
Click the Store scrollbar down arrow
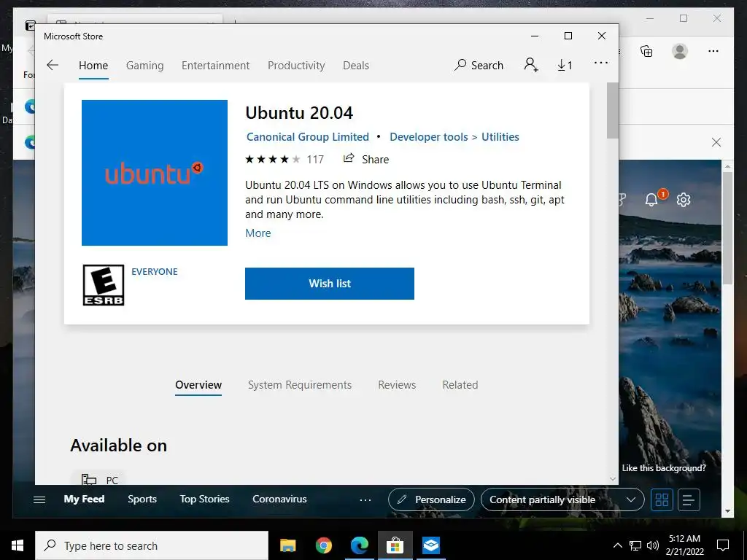[612, 478]
